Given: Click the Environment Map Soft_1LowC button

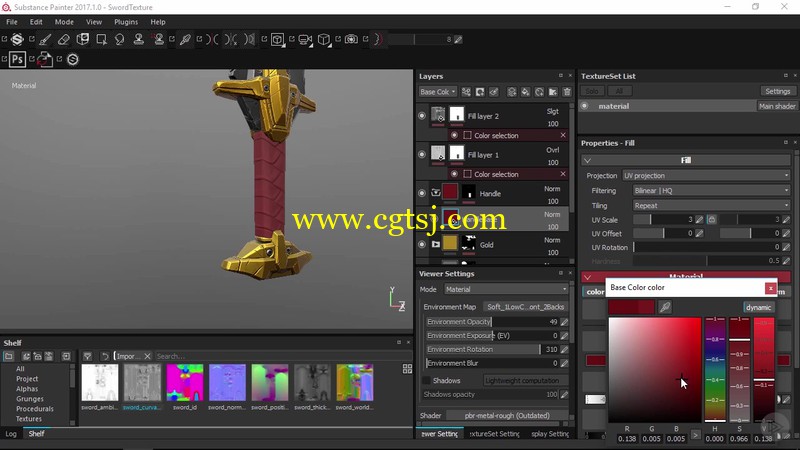Looking at the screenshot, I should (x=526, y=307).
